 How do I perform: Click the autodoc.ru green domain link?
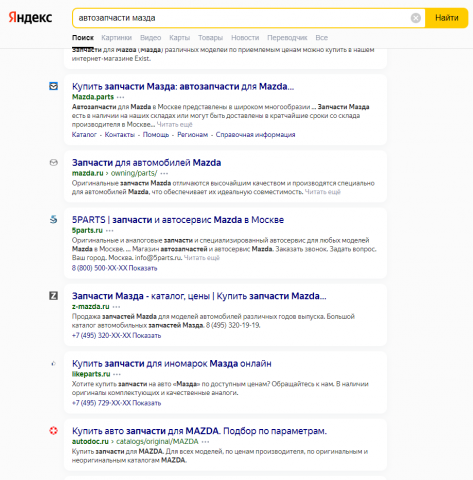pos(90,441)
